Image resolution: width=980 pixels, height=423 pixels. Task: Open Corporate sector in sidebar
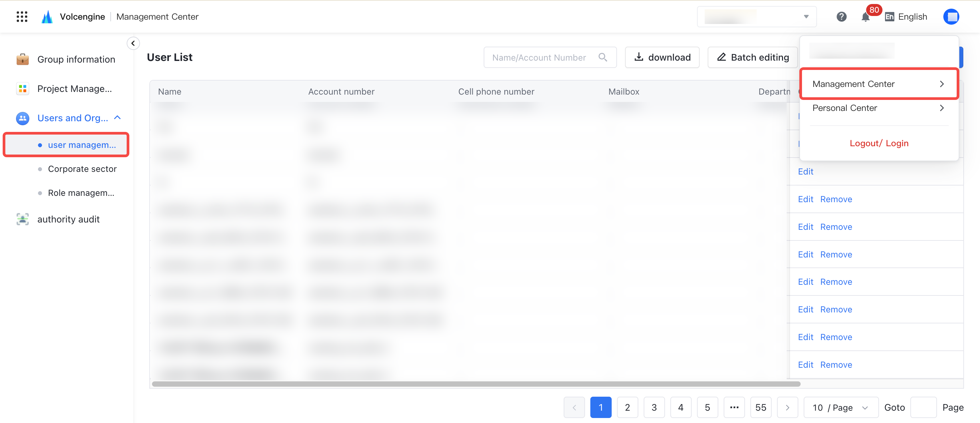(82, 169)
